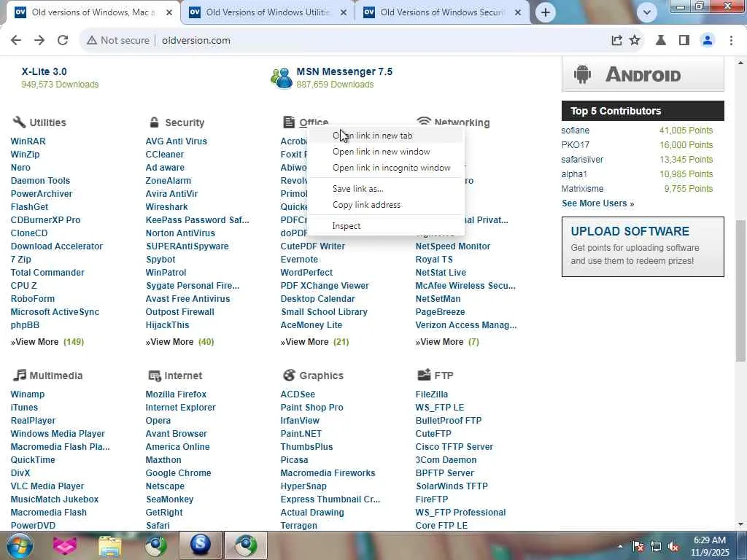Open the X-Lite 3.0 link

(x=44, y=71)
